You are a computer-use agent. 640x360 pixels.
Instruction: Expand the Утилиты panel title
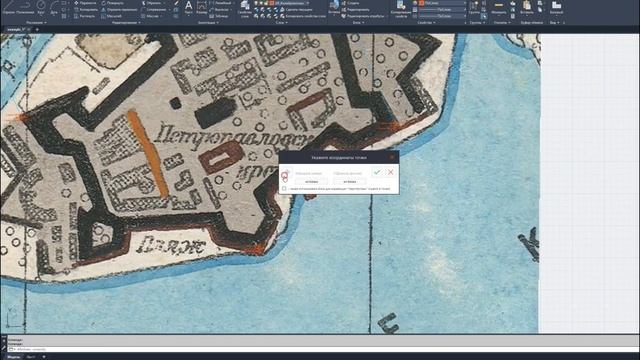click(502, 22)
